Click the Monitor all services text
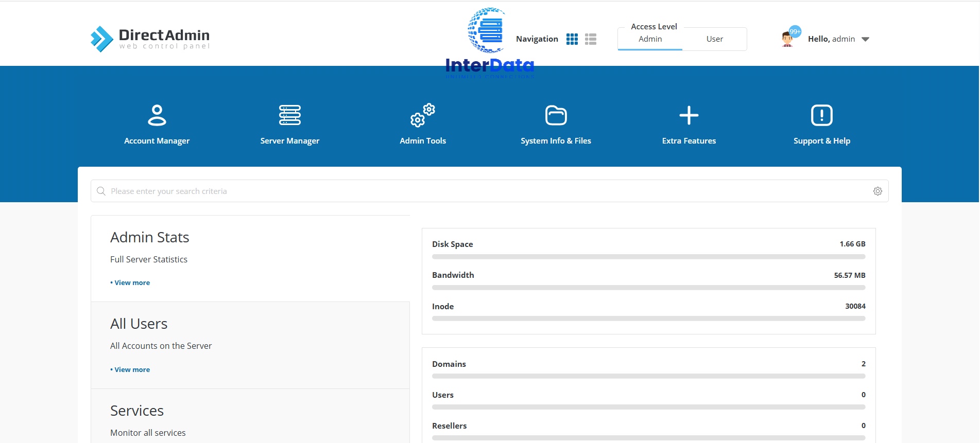The width and height of the screenshot is (980, 443). tap(148, 433)
